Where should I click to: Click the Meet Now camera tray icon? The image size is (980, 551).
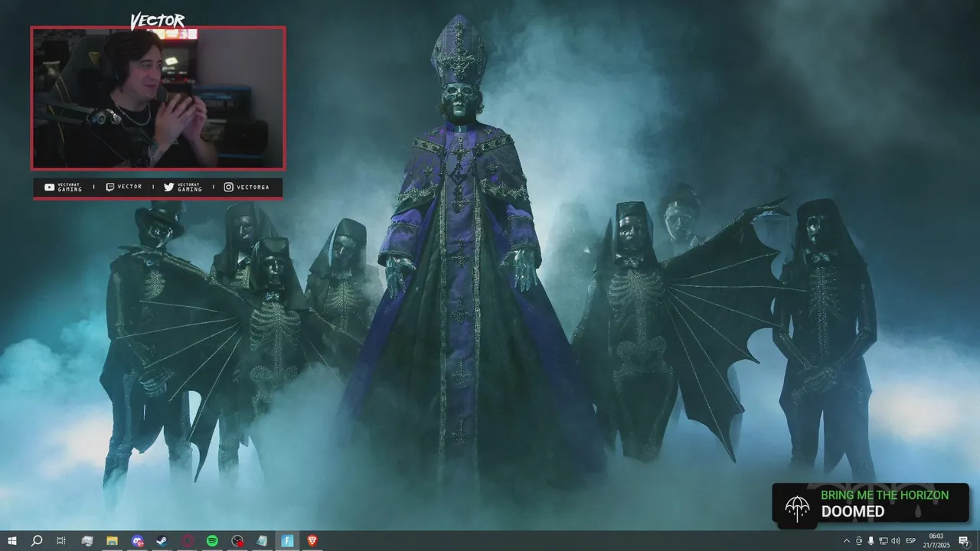coord(859,541)
